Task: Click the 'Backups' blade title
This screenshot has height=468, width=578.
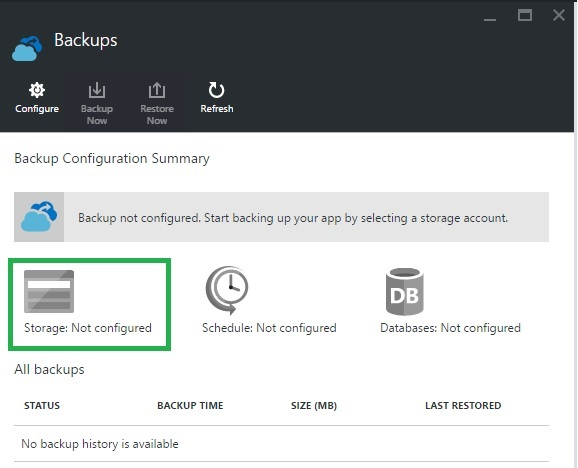Action: pyautogui.click(x=86, y=40)
